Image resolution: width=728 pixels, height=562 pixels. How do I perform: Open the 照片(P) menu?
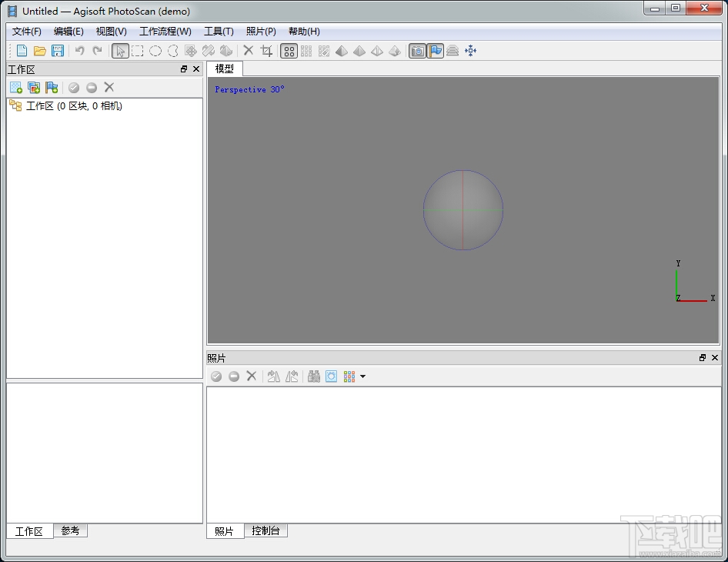click(261, 31)
